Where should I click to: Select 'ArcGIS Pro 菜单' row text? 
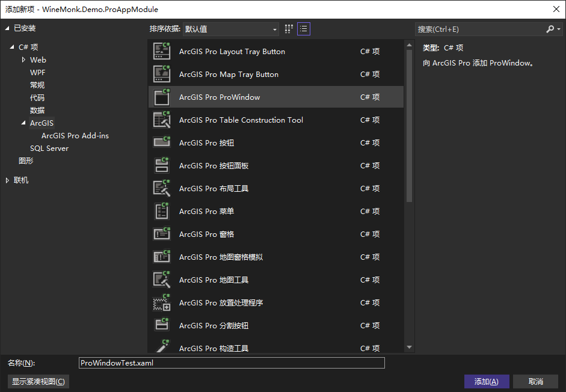click(206, 211)
